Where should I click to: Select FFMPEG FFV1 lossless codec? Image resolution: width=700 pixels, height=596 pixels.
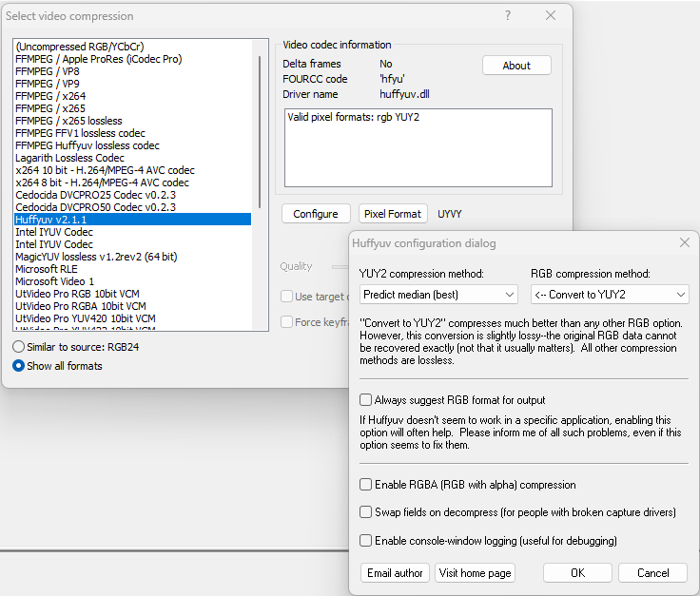132,133
